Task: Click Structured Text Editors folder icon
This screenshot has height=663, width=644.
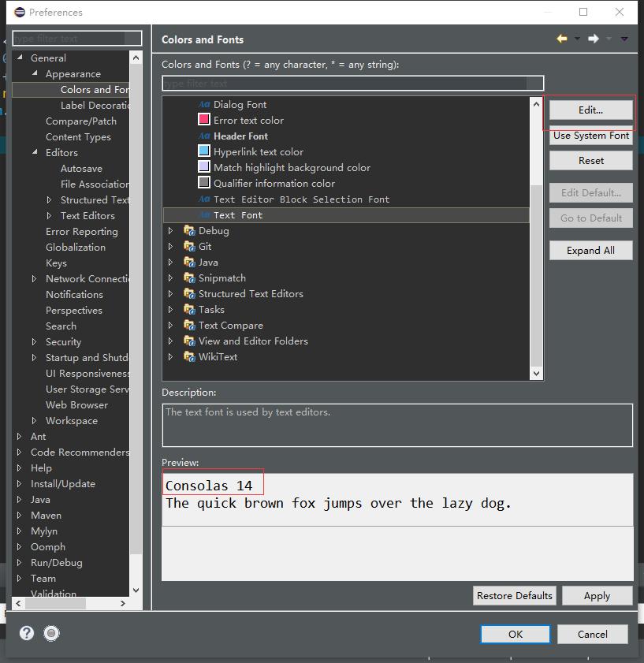Action: click(189, 293)
